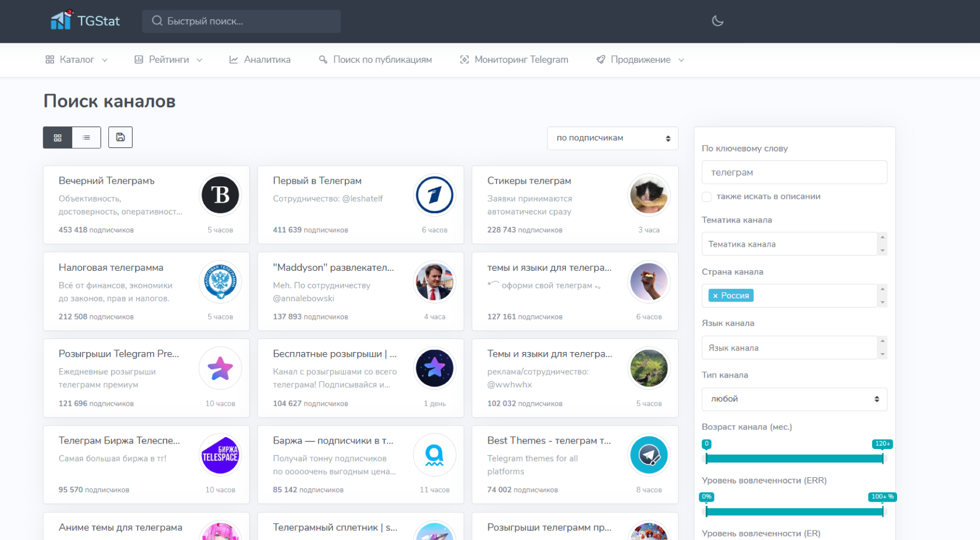The width and height of the screenshot is (980, 540).
Task: Expand Продвижение dropdown chevron
Action: 681,60
